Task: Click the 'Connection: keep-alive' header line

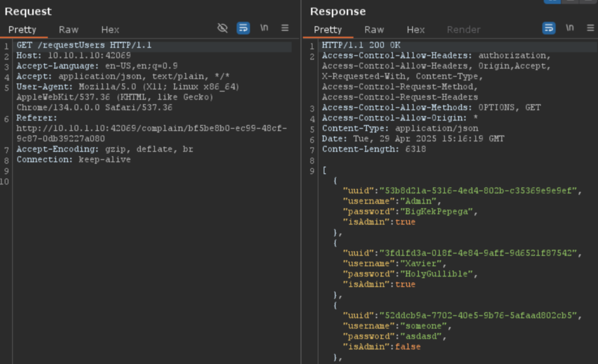Action: point(73,159)
